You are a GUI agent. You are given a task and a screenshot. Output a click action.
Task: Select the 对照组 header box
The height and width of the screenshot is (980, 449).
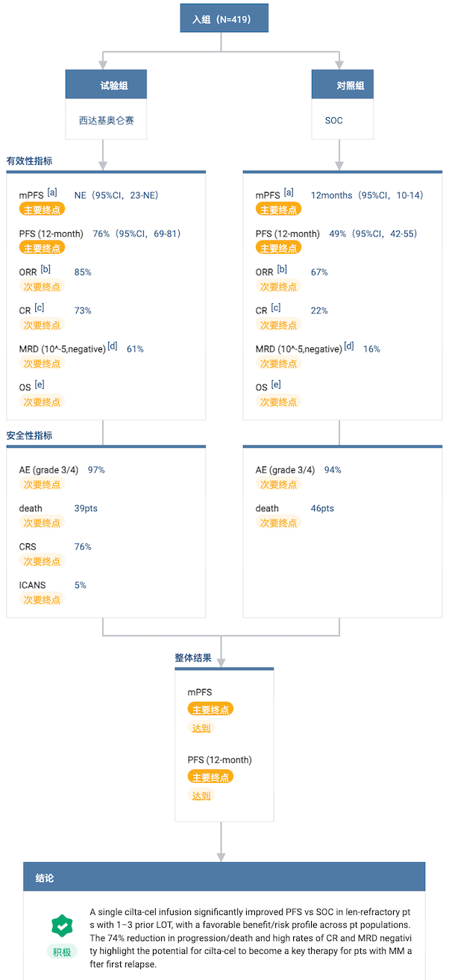tap(342, 86)
